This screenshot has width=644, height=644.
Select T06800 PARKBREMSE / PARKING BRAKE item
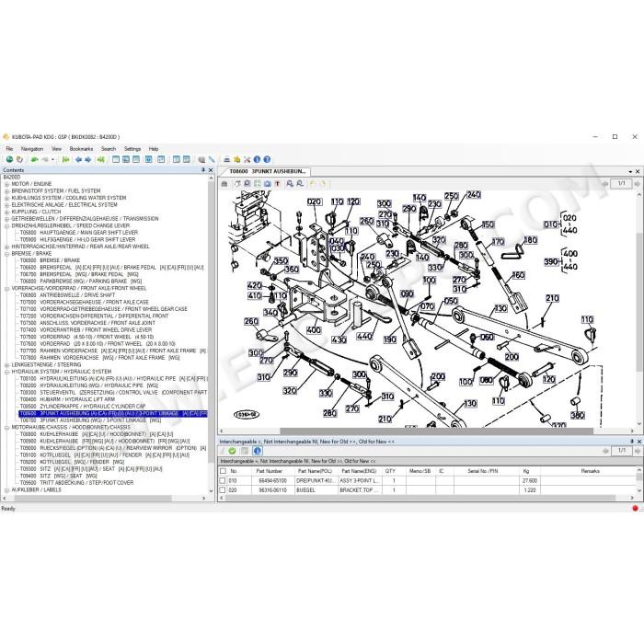(x=81, y=282)
